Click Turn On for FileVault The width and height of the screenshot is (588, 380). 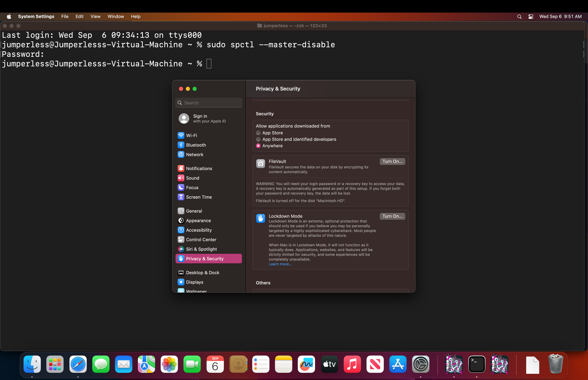[x=392, y=161]
